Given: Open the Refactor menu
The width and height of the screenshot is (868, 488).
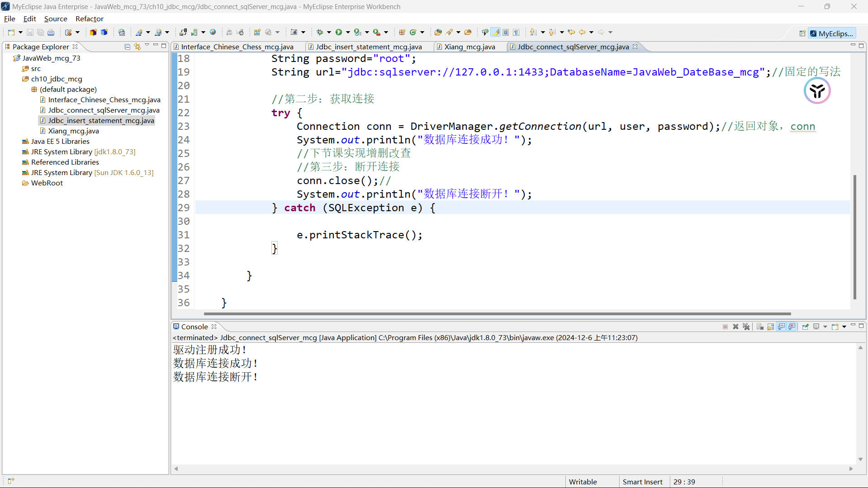Looking at the screenshot, I should [89, 19].
